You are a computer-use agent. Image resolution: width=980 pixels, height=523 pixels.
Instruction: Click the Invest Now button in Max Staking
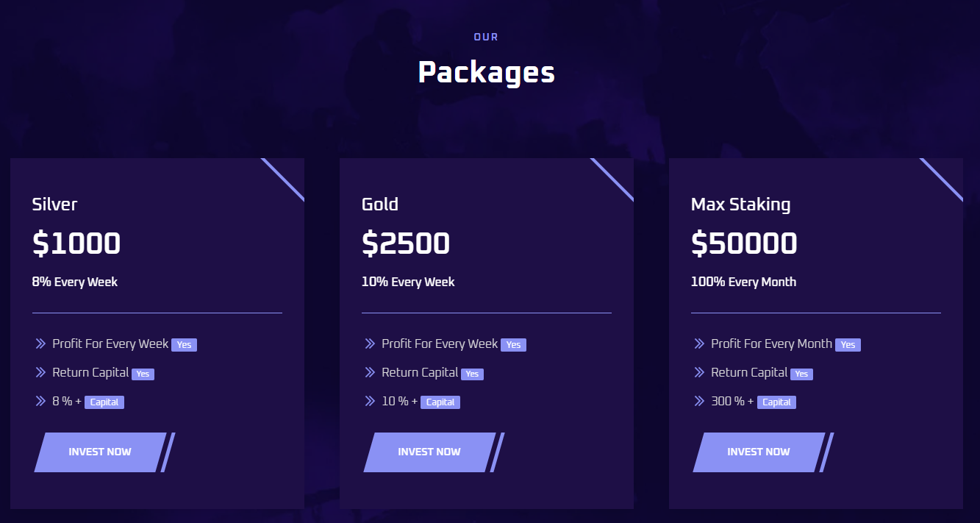click(x=759, y=452)
